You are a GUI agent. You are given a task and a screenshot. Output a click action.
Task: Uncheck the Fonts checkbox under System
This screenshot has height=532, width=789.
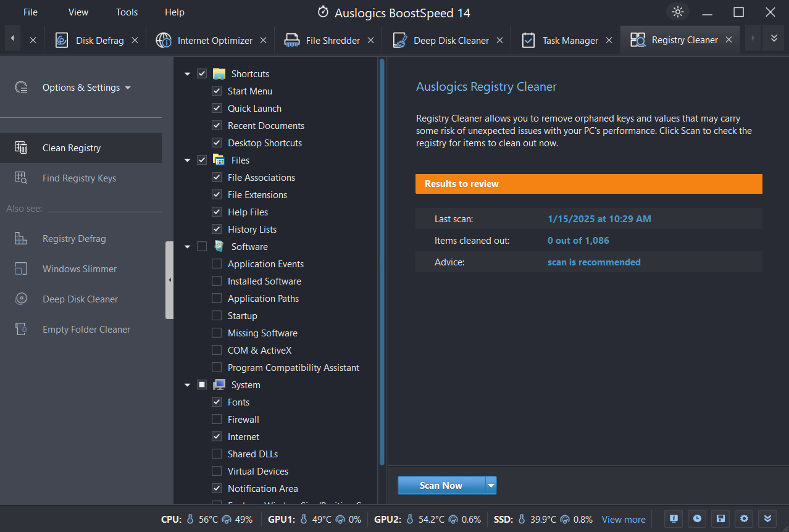point(217,402)
